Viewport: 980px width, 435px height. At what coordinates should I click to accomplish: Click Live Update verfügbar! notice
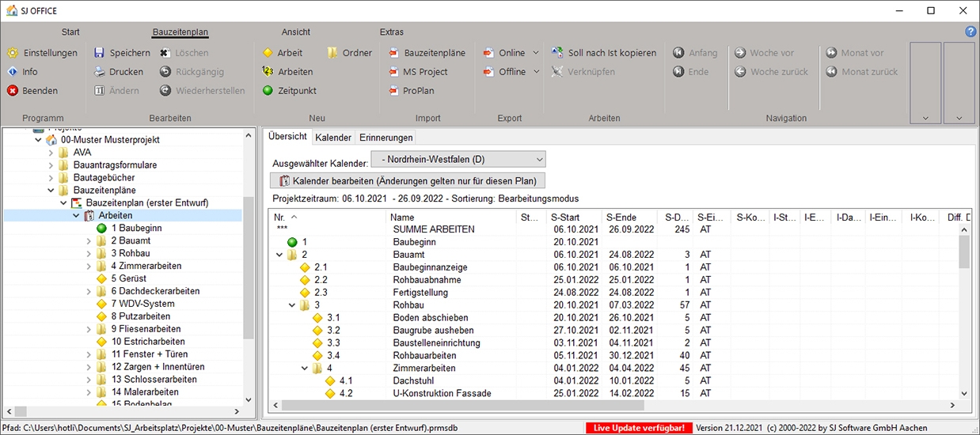click(640, 428)
